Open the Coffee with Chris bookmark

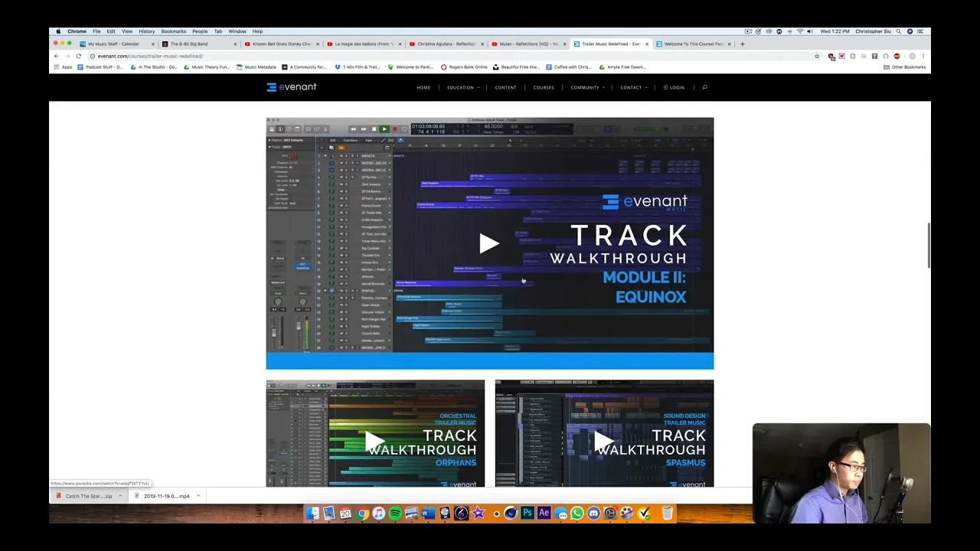[x=568, y=67]
